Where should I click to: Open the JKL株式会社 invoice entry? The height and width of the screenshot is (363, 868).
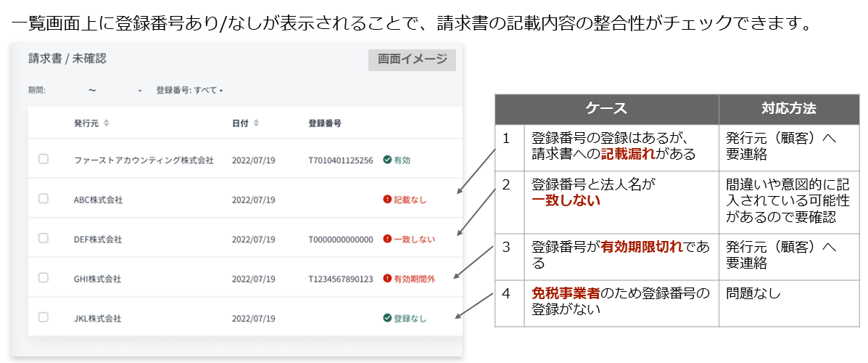tap(97, 318)
